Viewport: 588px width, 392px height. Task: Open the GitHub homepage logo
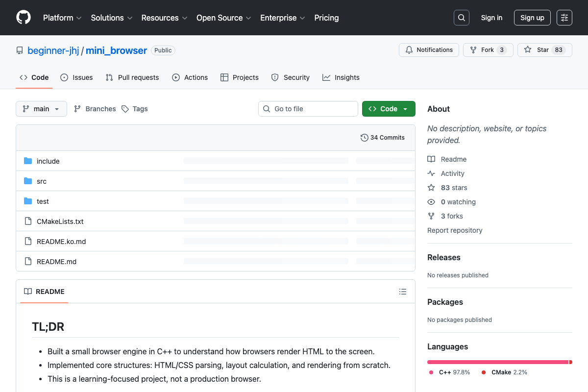24,18
